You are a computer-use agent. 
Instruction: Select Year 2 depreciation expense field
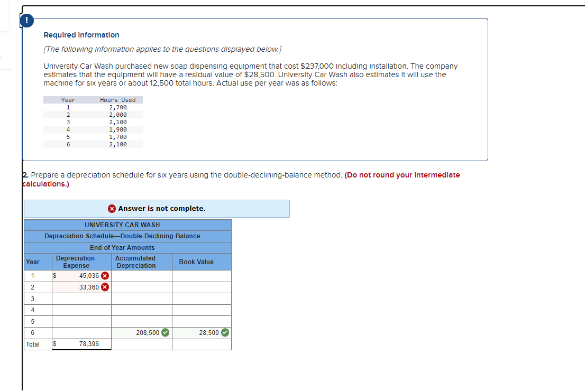[81, 287]
